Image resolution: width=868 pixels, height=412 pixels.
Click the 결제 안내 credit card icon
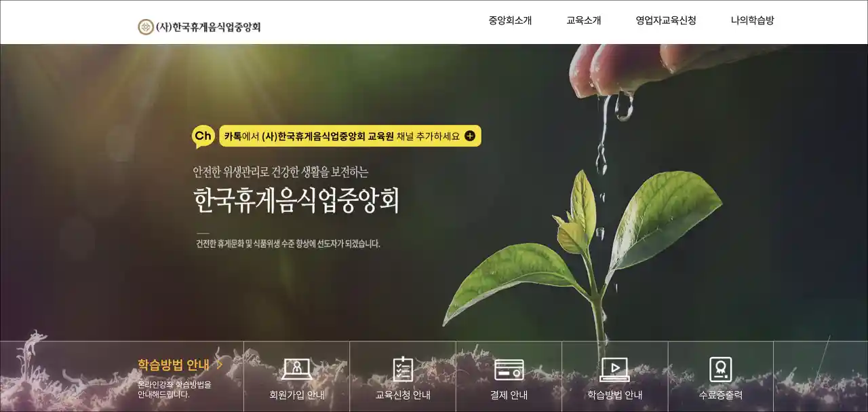[x=509, y=370]
